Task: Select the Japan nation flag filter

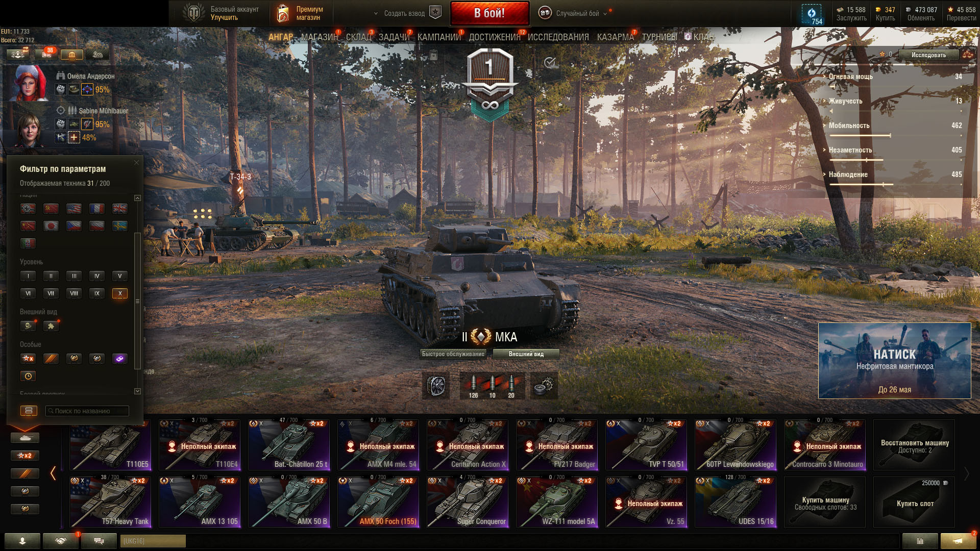Action: click(x=51, y=226)
